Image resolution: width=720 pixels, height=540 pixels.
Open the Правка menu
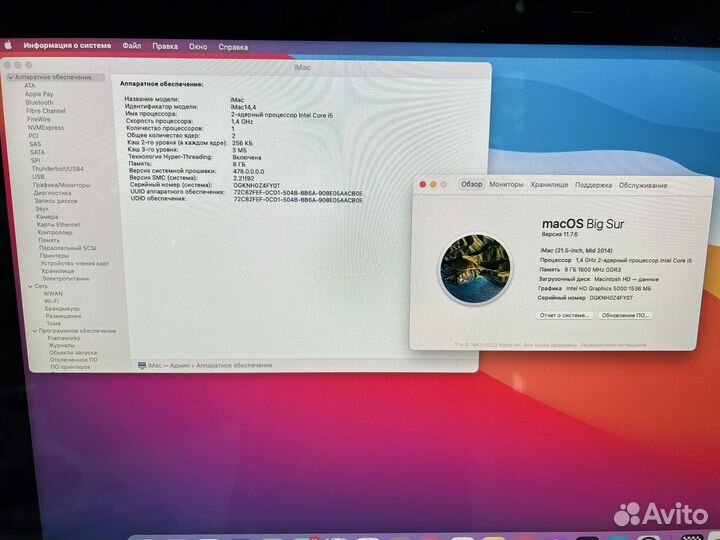pos(165,46)
